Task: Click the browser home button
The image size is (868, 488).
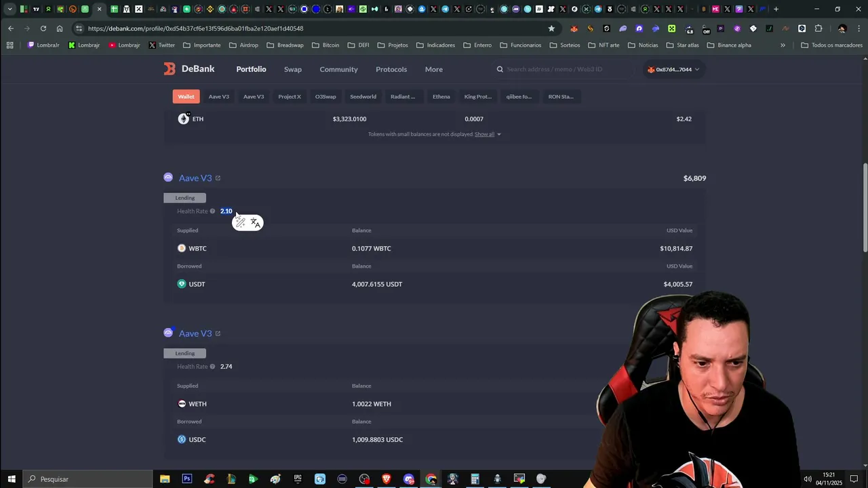Action: 60,28
